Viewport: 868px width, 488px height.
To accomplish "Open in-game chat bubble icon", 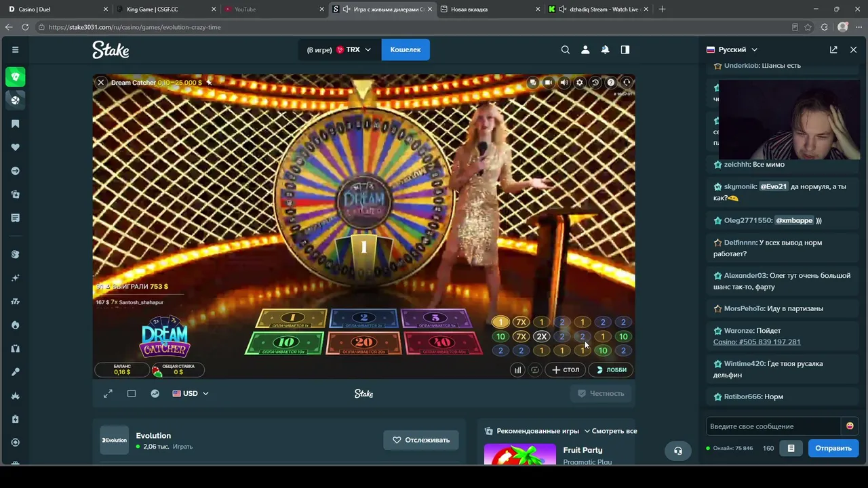I will 533,83.
